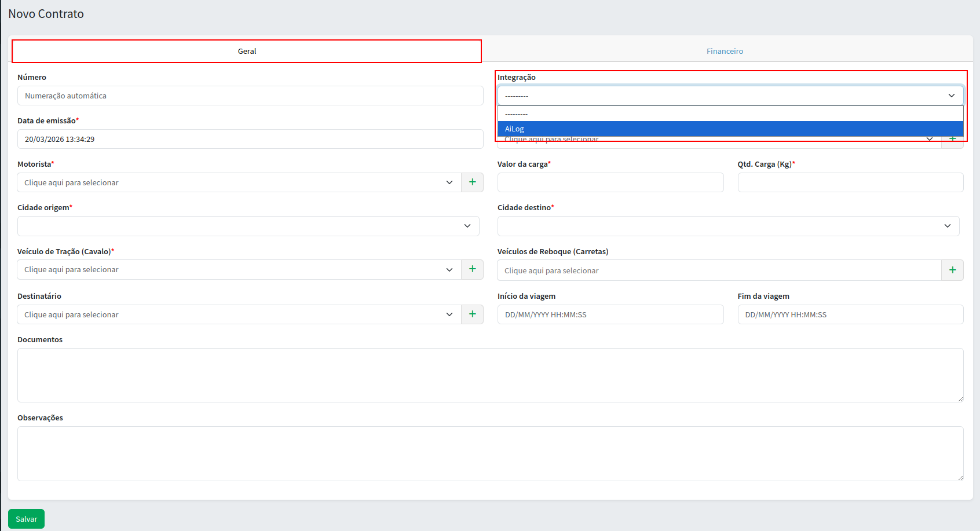
Task: Click the Número input field
Action: [250, 96]
